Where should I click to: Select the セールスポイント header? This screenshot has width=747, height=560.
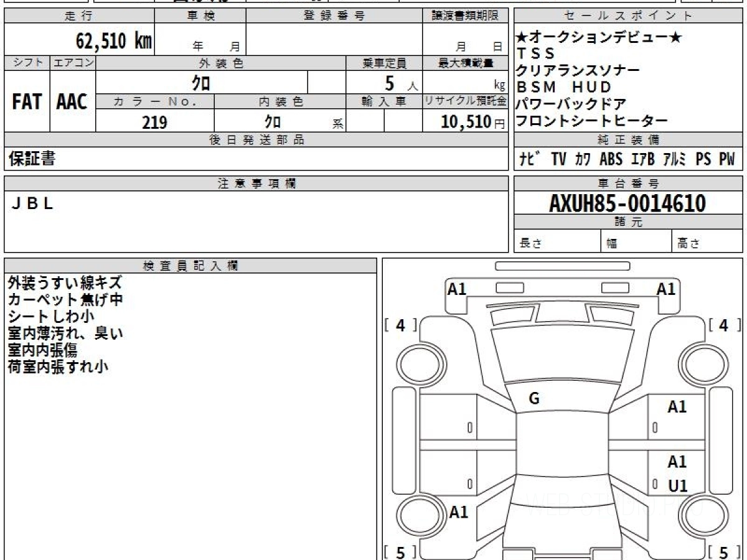tap(628, 17)
